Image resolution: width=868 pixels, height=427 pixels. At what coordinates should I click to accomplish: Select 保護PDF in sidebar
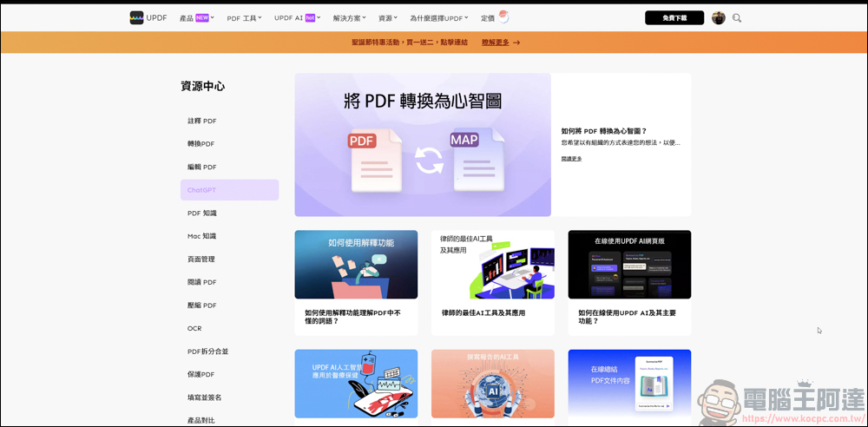(201, 374)
